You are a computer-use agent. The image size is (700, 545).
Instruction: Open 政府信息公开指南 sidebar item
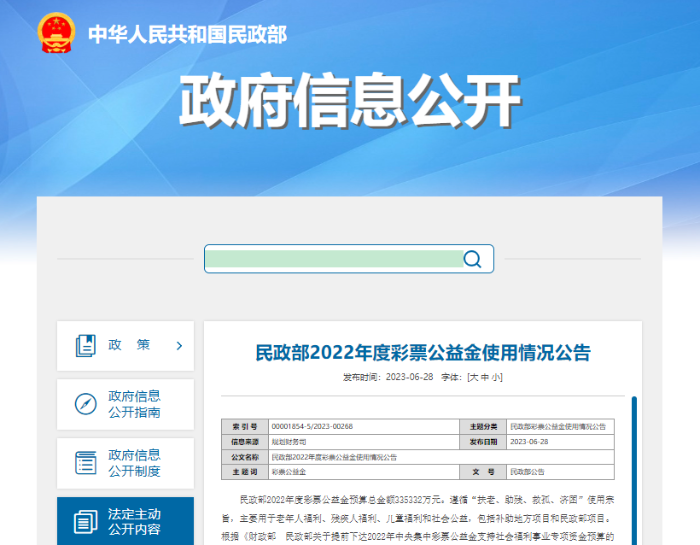coord(125,404)
